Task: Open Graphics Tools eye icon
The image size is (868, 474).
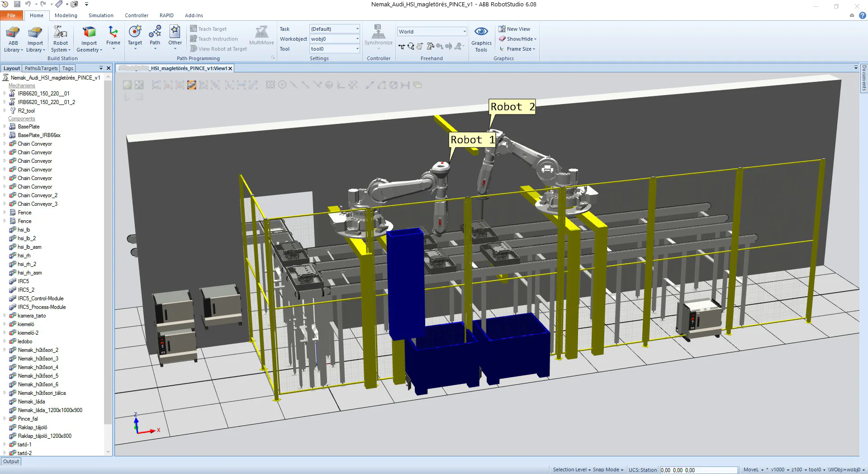Action: coord(481,31)
